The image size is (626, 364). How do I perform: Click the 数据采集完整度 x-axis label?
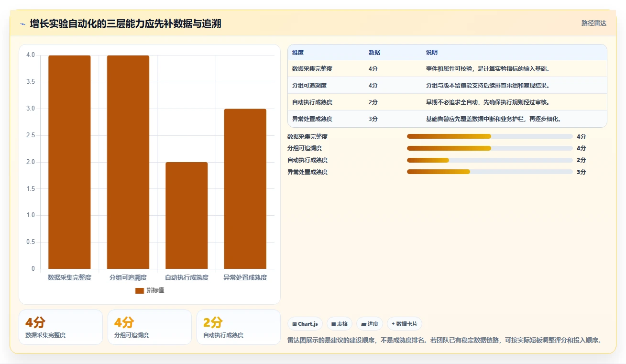point(69,277)
